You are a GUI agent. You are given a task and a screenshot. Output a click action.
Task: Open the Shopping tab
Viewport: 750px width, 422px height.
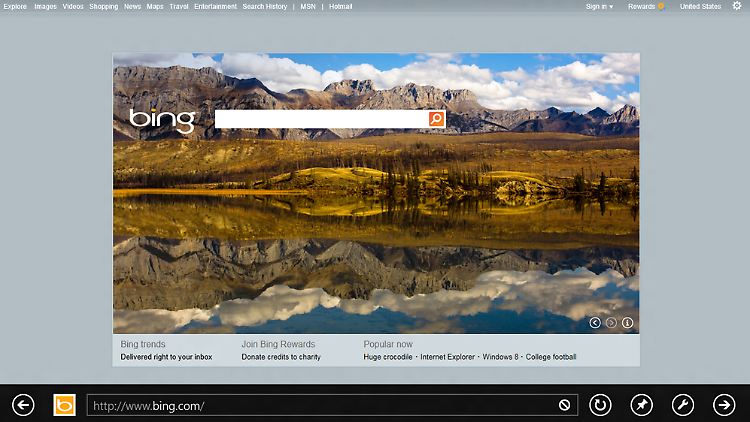point(104,6)
